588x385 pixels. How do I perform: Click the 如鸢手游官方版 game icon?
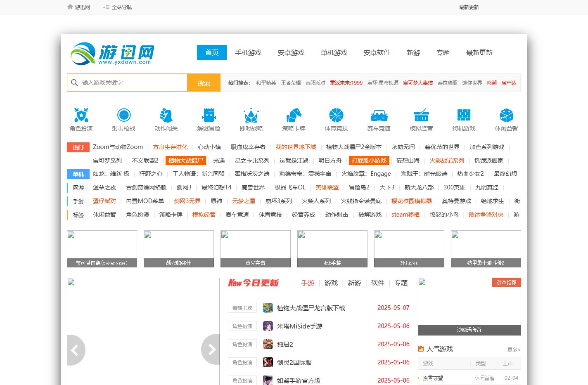pos(268,380)
